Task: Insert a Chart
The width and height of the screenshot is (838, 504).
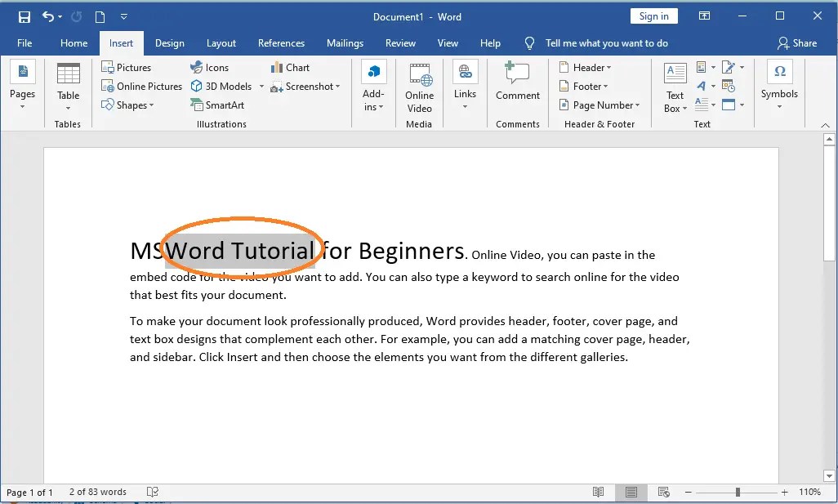Action: pos(290,67)
